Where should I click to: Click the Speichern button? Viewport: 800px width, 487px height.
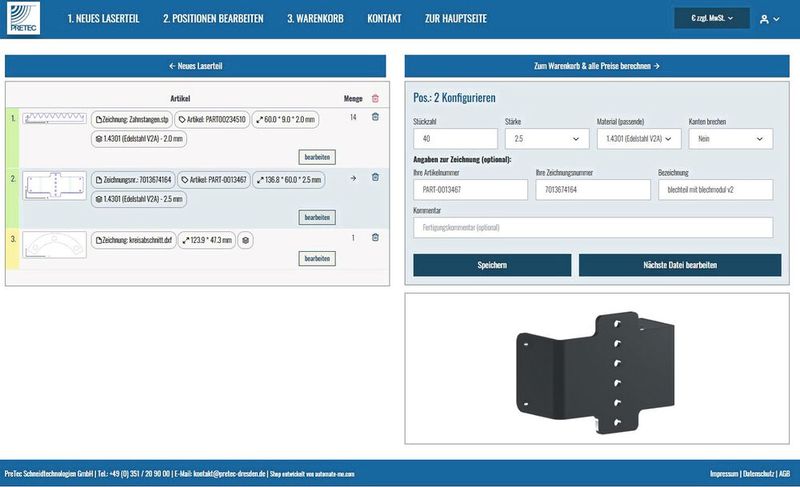(x=492, y=265)
